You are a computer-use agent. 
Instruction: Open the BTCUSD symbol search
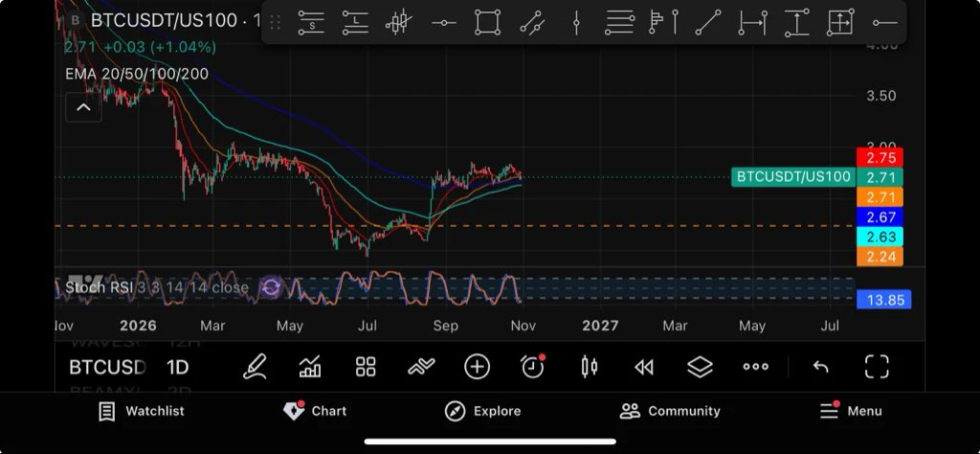point(107,367)
